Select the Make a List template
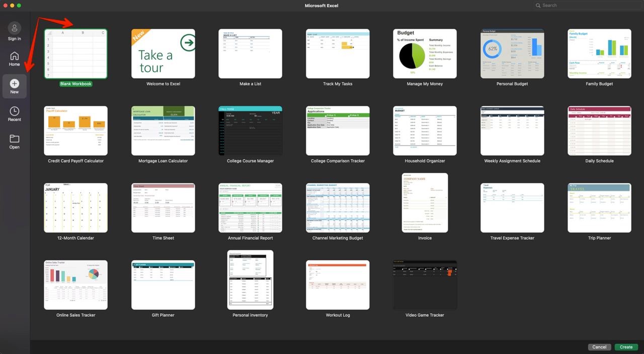The image size is (644, 354). 250,54
